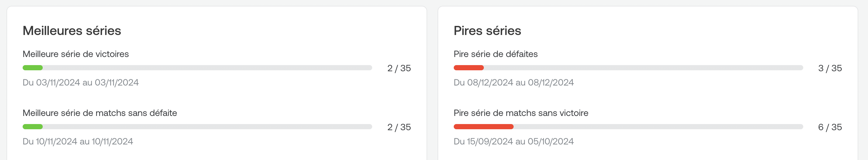This screenshot has height=160, width=868.
Task: Select the Meilleures séries heading
Action: (72, 31)
